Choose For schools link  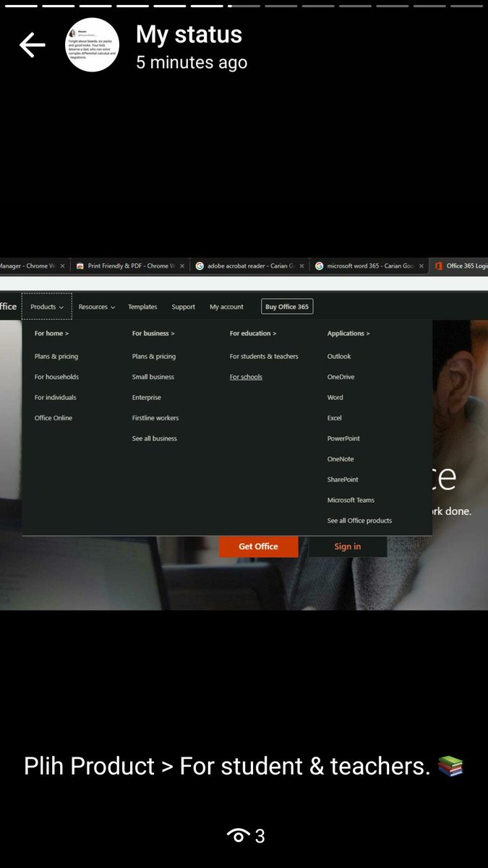(x=246, y=377)
